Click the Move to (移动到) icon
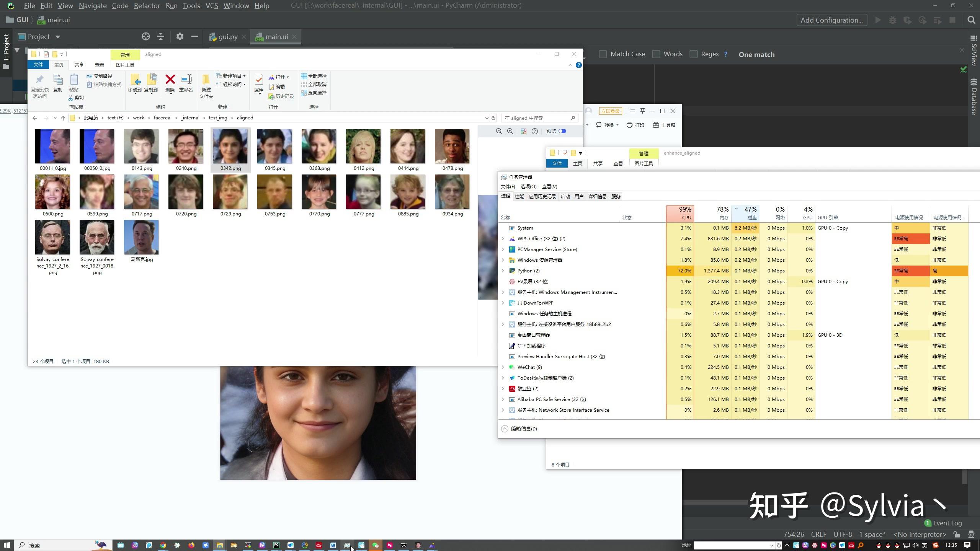 [135, 80]
